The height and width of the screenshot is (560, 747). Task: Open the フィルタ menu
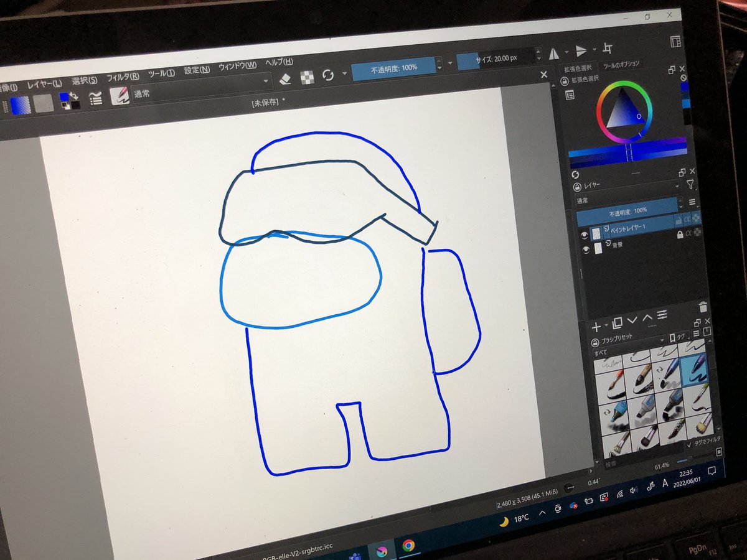click(x=123, y=78)
